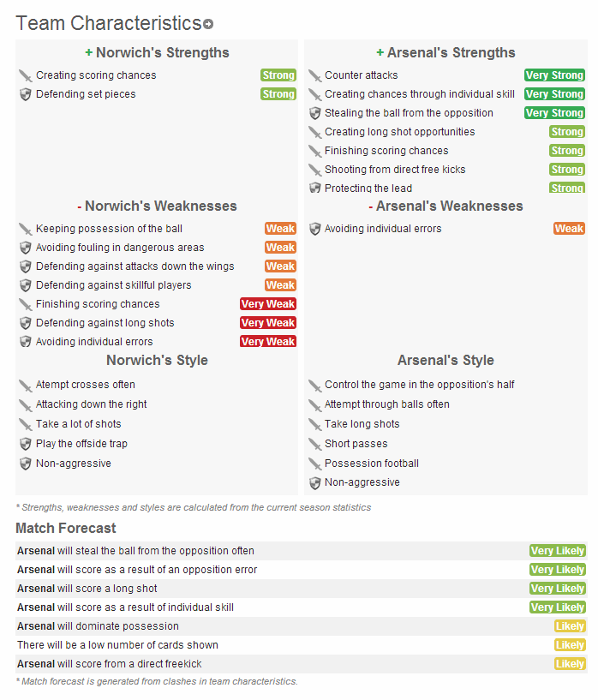Image resolution: width=598 pixels, height=700 pixels.
Task: Click Very Weak badge for Defending against long shots
Action: tap(268, 323)
